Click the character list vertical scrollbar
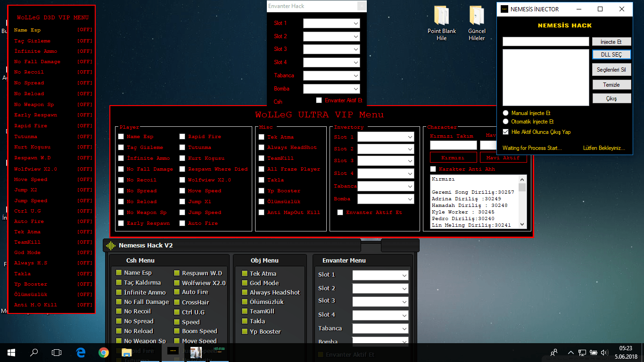Screen dimensions: 644x362 pos(522,202)
